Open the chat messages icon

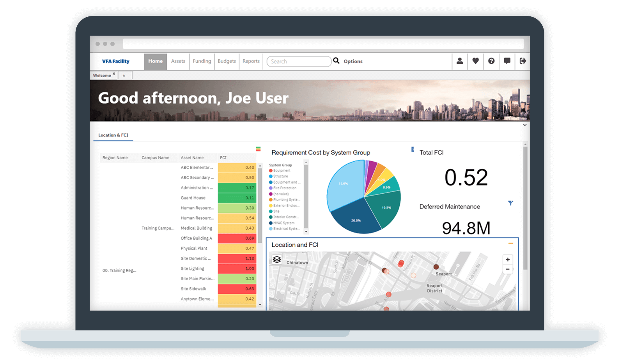click(x=507, y=61)
